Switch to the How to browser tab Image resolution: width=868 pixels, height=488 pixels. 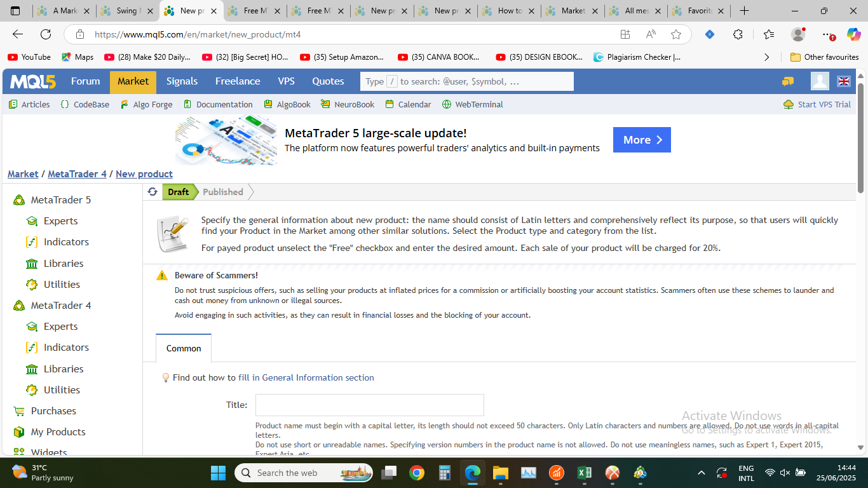510,11
